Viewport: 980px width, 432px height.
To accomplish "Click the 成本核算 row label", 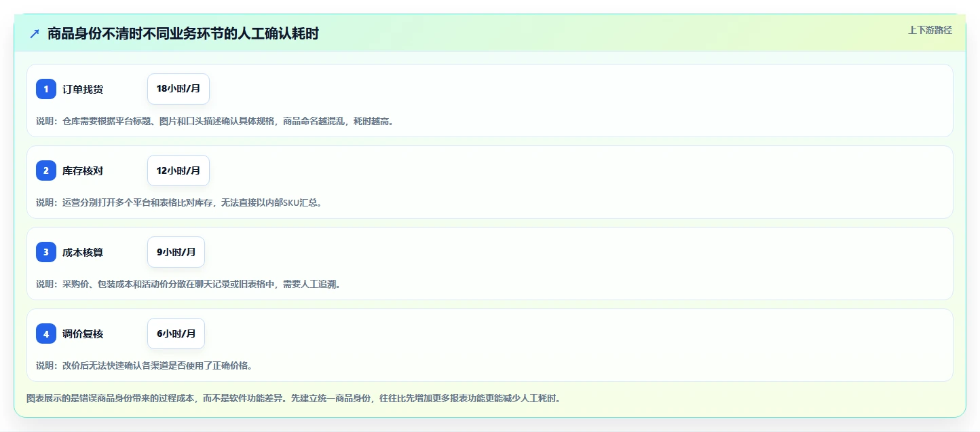I will coord(83,252).
